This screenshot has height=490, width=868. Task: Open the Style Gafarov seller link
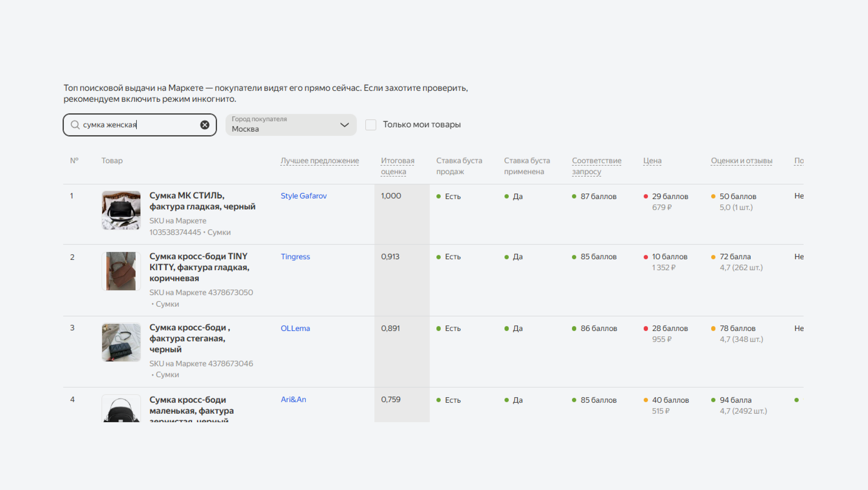(x=304, y=196)
